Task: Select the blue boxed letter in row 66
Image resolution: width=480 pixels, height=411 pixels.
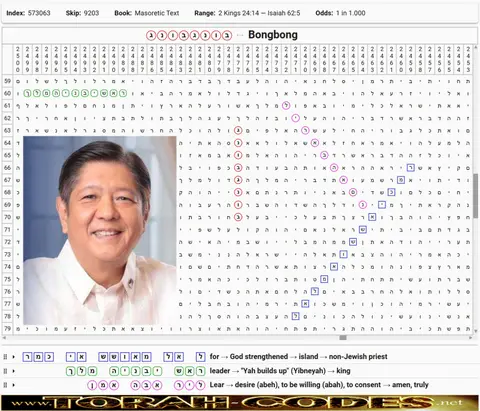Action: [x=411, y=168]
